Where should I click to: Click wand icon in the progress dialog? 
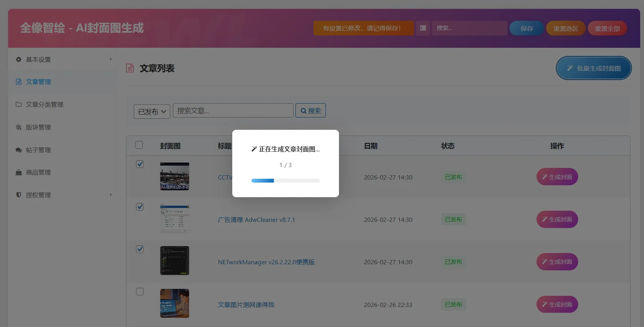click(x=254, y=149)
